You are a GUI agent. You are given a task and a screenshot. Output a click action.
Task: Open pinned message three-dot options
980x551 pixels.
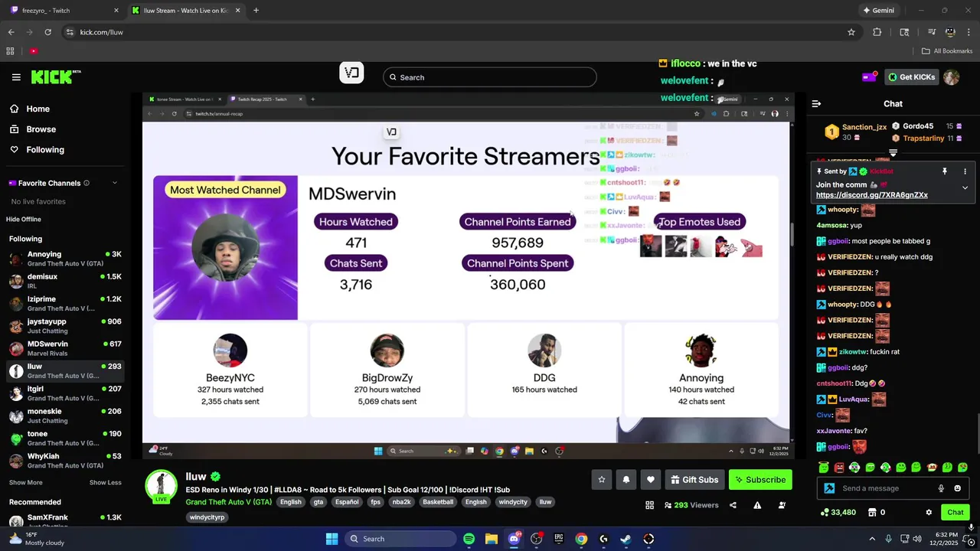965,171
